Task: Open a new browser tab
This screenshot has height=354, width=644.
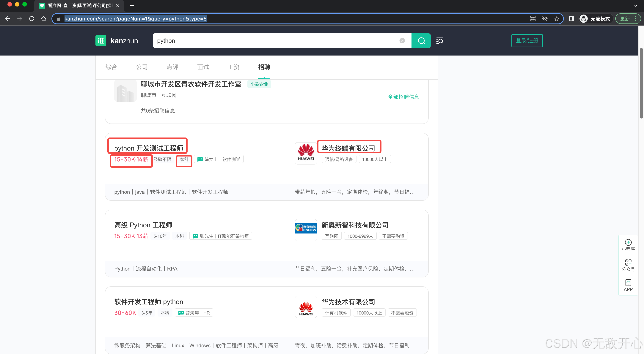Action: point(132,5)
